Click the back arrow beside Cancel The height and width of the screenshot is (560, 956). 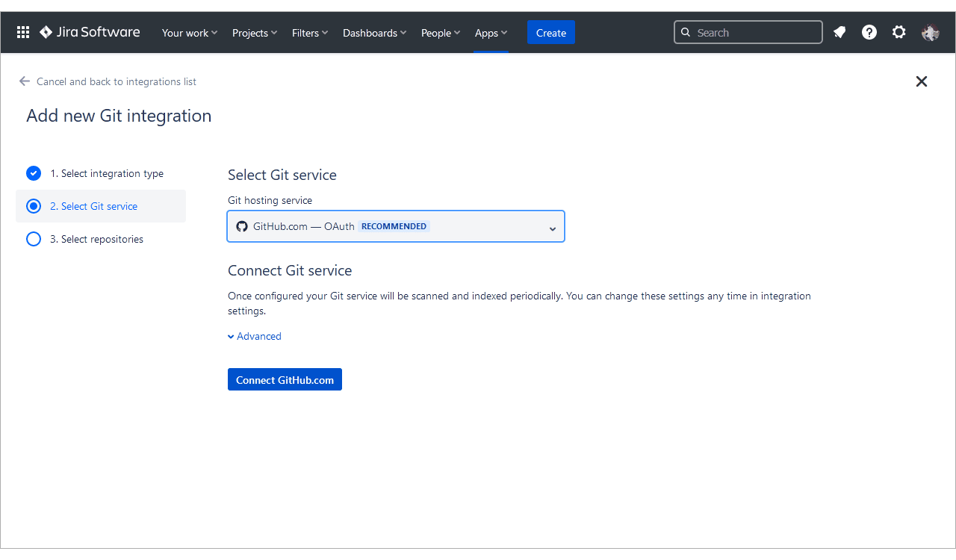tap(25, 81)
